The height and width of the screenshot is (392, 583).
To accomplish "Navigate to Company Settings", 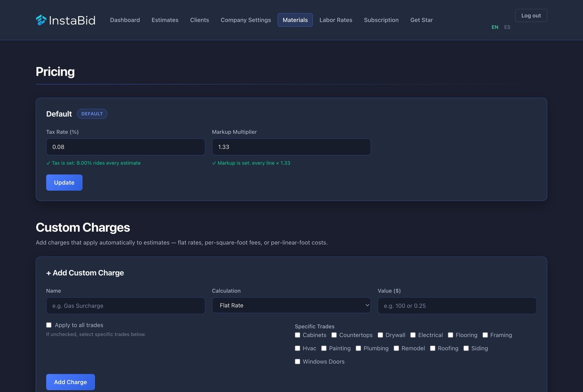I will pyautogui.click(x=246, y=20).
